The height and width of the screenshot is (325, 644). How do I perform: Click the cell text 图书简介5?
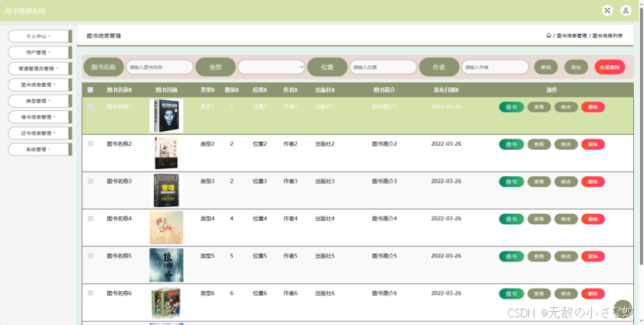pyautogui.click(x=385, y=256)
